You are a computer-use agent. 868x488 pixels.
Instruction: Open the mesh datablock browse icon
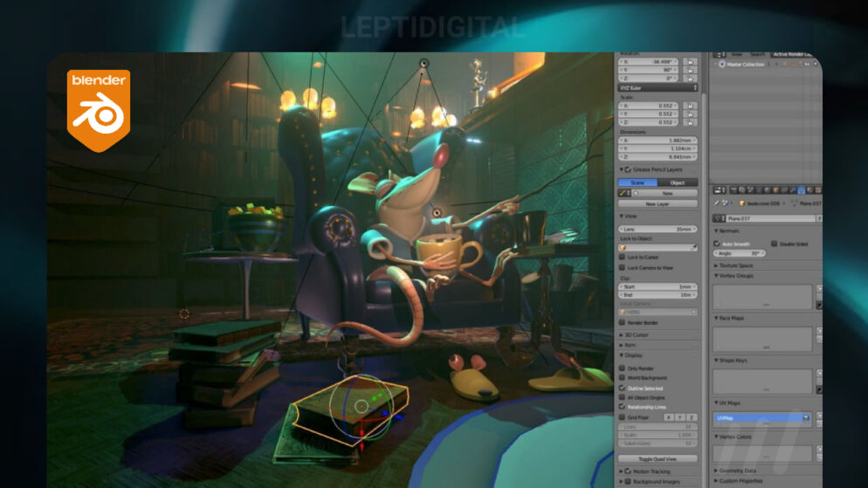(719, 218)
